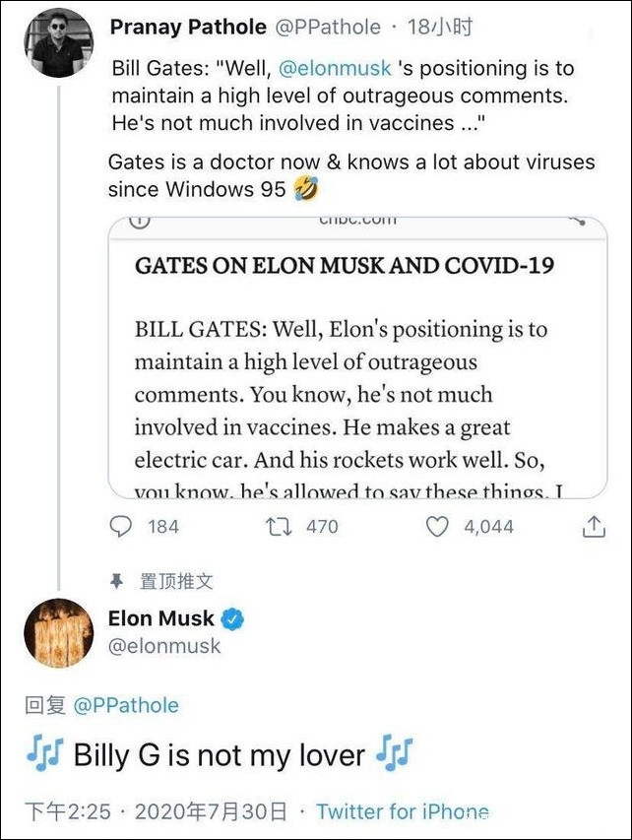
Task: Click the Billy G is not my lover text
Action: coord(220,756)
